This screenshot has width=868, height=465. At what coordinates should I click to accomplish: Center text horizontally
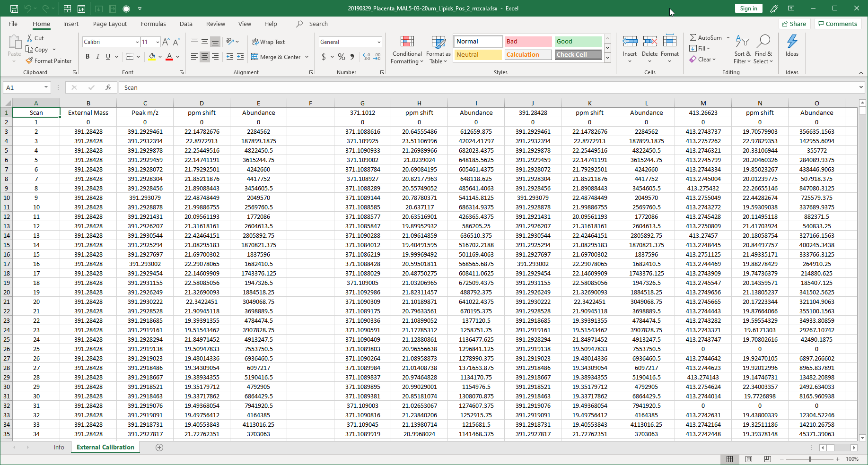[205, 57]
